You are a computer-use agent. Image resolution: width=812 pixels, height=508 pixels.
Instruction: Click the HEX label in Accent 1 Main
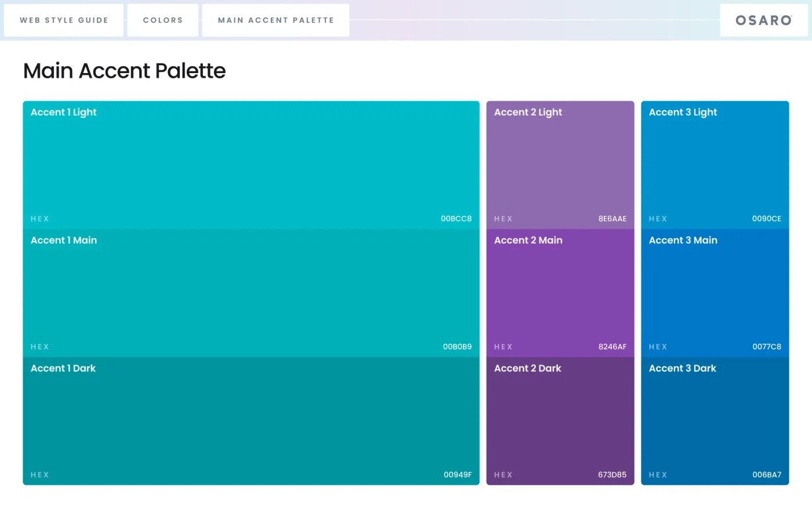(40, 347)
